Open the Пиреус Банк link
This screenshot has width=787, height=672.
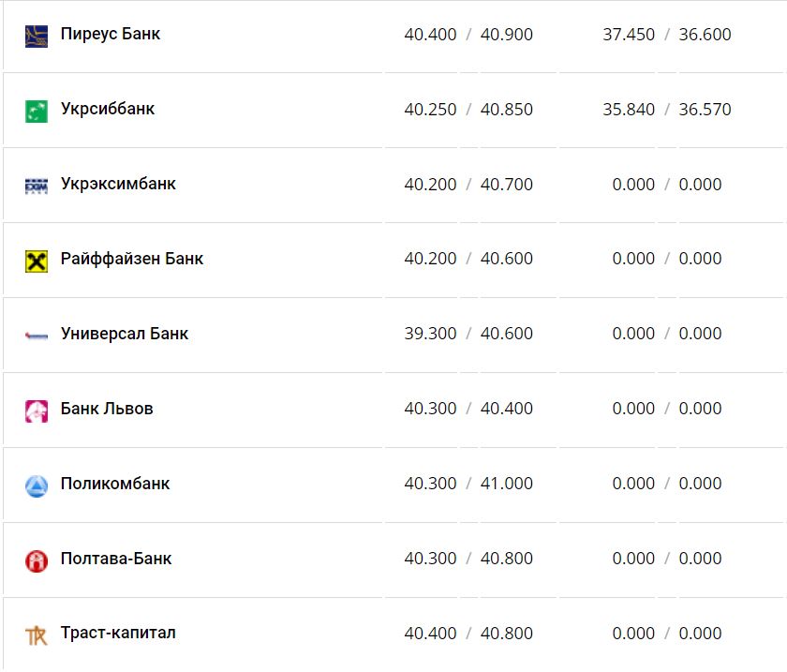pos(110,34)
